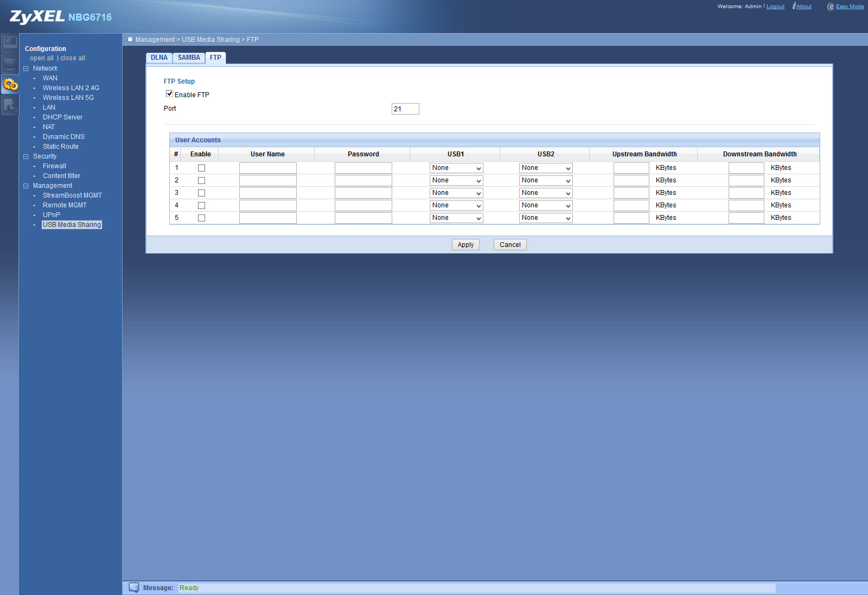Open the Maintenance sidebar icon

click(x=10, y=105)
